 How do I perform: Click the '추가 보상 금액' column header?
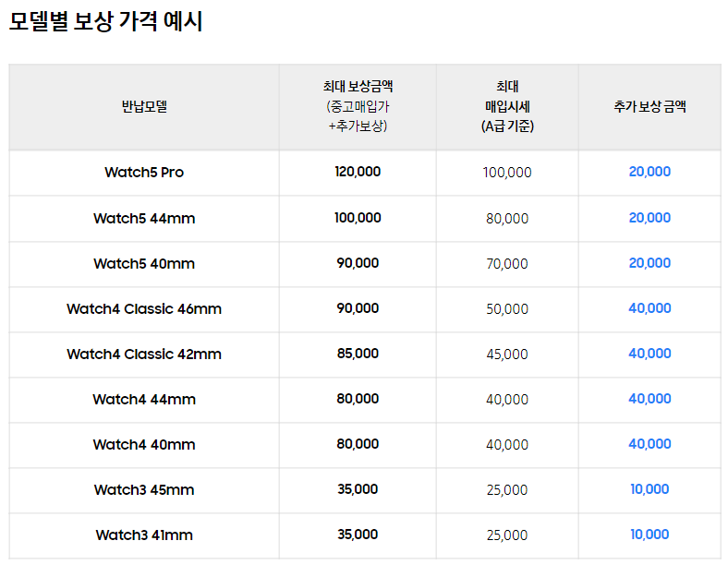649,107
